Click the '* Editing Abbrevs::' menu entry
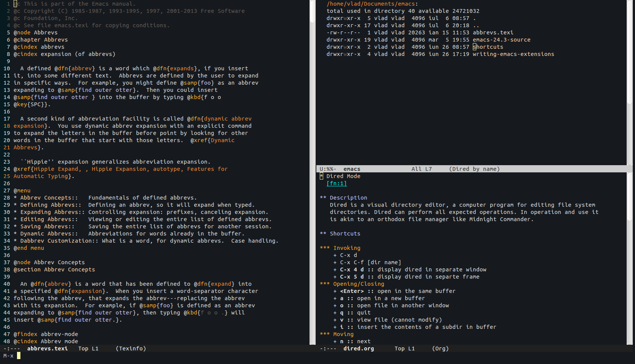635x364 pixels. [46, 219]
